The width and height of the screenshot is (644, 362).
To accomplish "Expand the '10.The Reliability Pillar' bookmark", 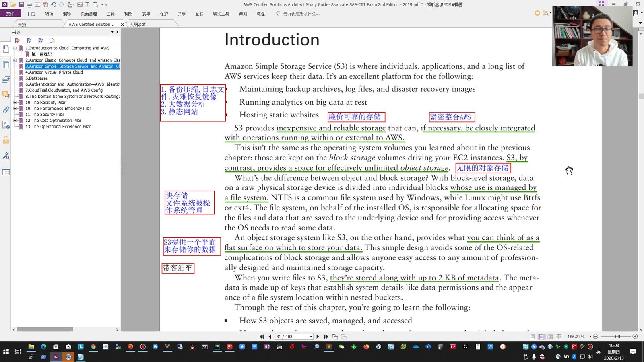I will coord(15,103).
